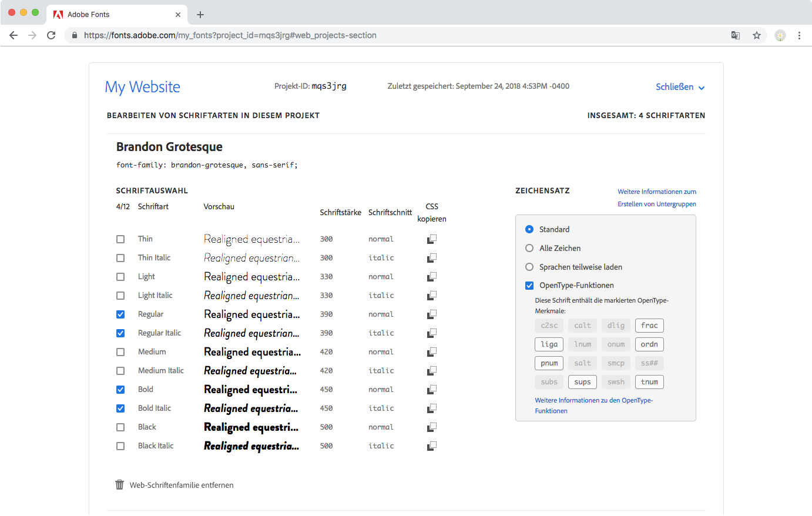Toggle the liga OpenType feature
This screenshot has width=812, height=516.
(549, 344)
